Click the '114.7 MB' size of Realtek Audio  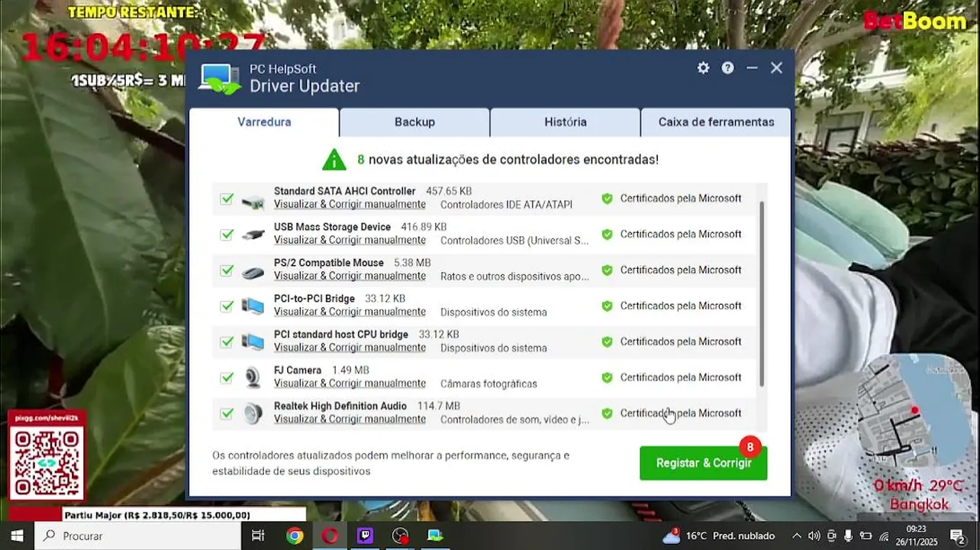(x=439, y=406)
